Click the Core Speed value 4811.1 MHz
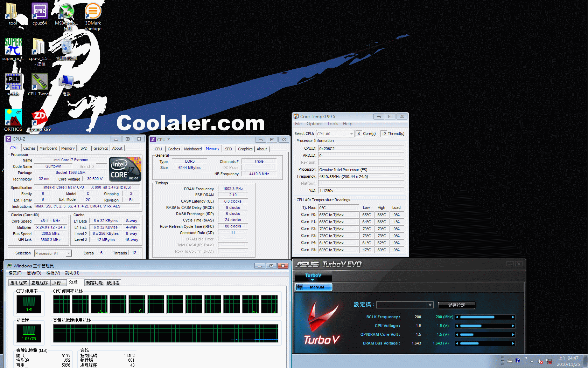The width and height of the screenshot is (588, 368). pos(50,221)
